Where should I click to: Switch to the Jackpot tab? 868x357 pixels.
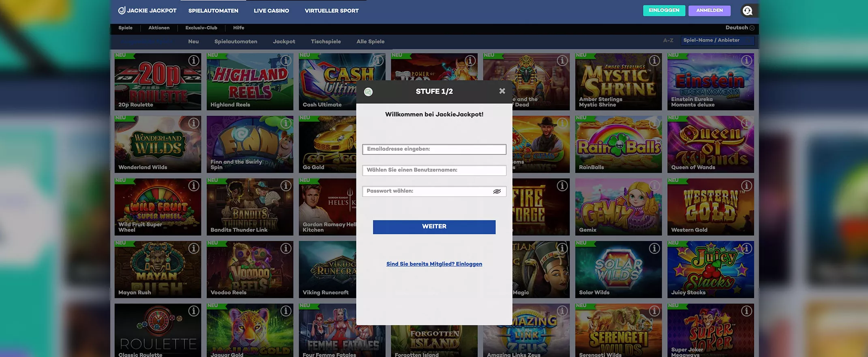(284, 41)
